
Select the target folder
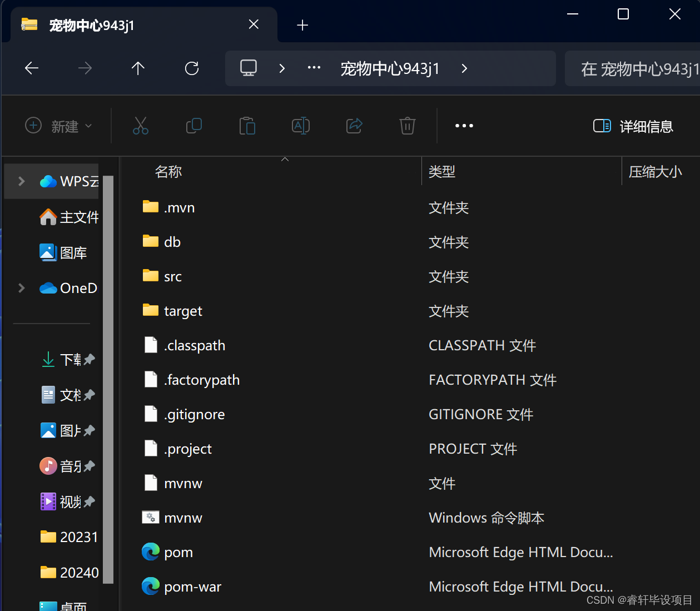point(172,311)
